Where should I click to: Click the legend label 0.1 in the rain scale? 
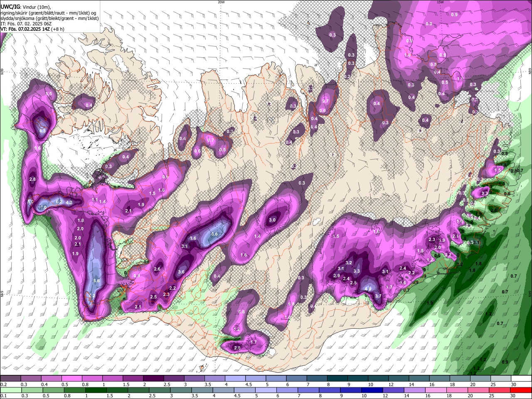pyautogui.click(x=3, y=396)
